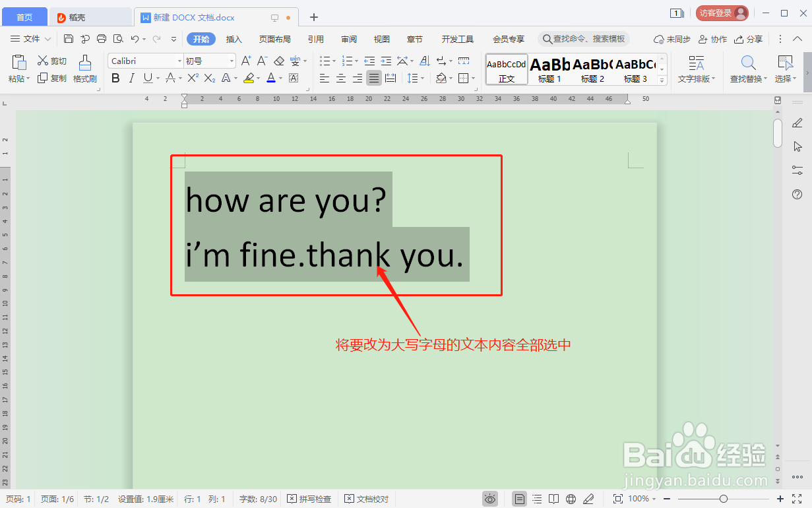
Task: Open Print Preview from quick access toolbar
Action: click(x=118, y=39)
